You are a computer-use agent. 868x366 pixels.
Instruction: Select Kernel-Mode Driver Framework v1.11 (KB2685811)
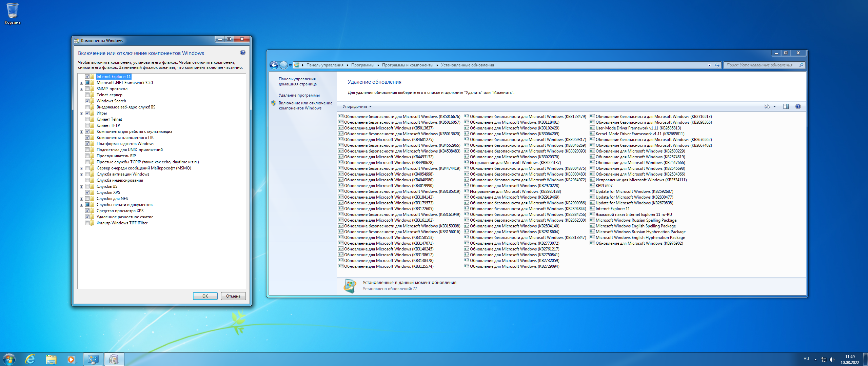637,134
